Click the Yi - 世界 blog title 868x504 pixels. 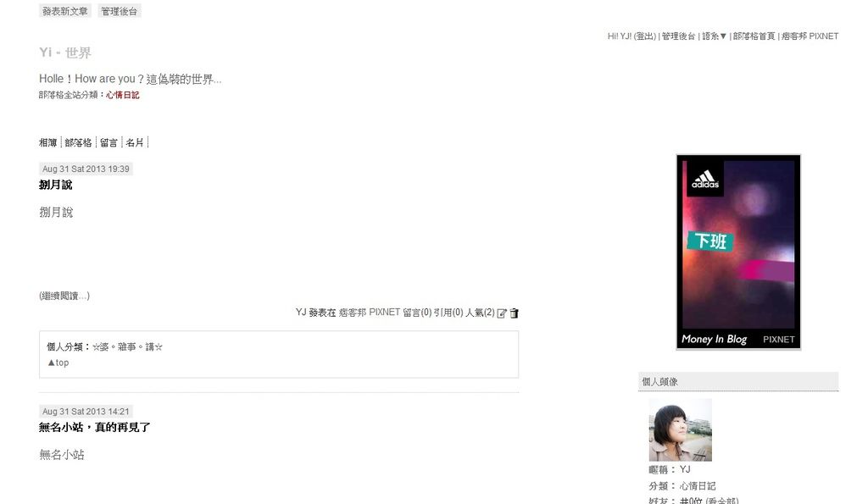[x=64, y=53]
